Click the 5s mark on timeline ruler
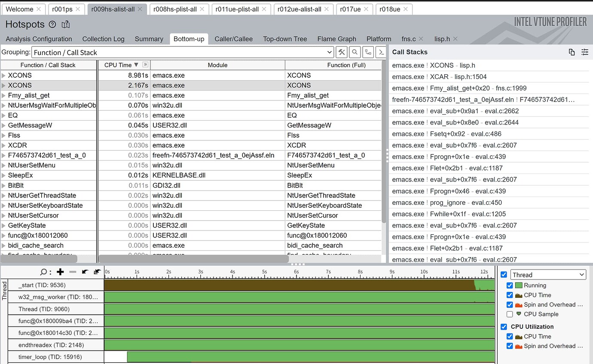The height and width of the screenshot is (364, 593). tap(265, 272)
